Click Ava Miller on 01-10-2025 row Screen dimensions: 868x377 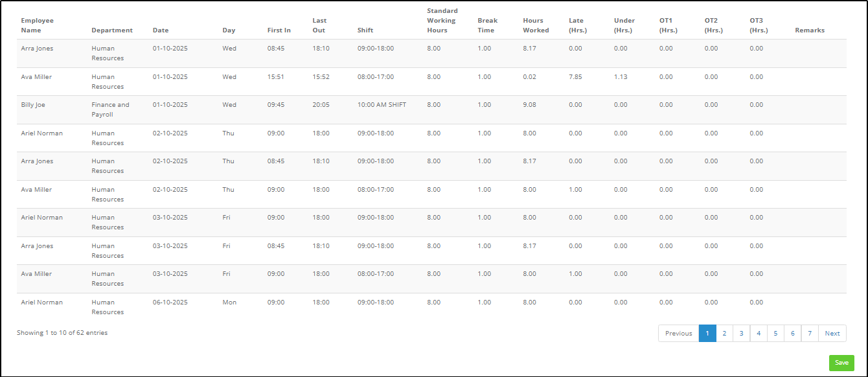36,77
